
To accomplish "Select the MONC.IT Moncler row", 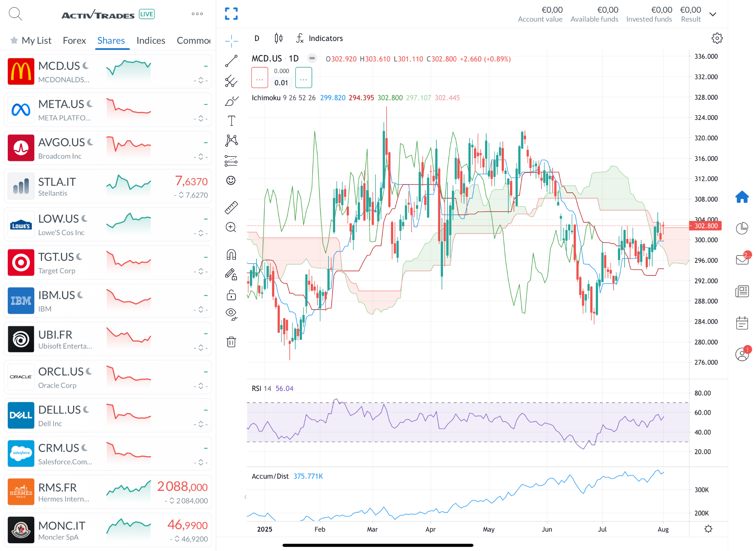I will [108, 530].
